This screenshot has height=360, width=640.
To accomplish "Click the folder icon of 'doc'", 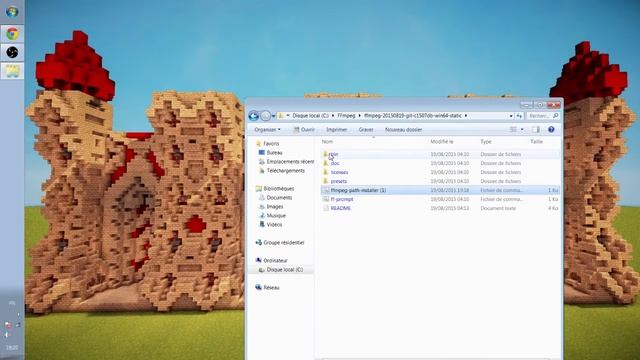I will pos(326,163).
